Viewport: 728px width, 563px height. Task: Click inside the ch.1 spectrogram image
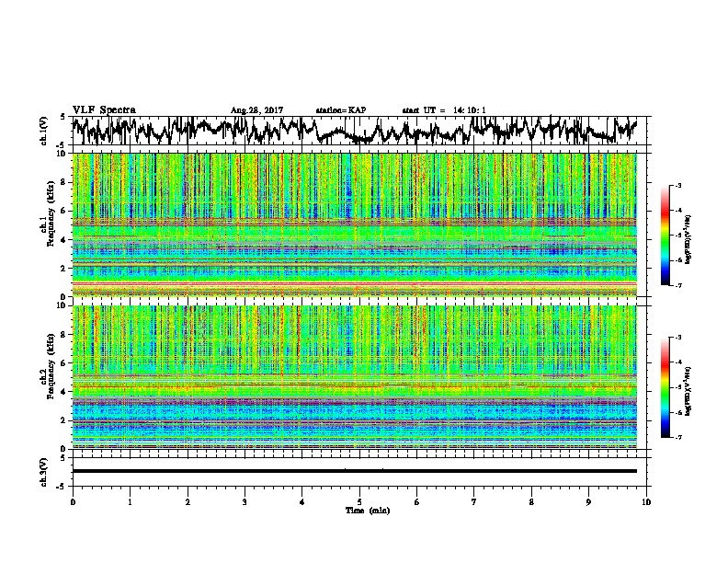(x=354, y=224)
